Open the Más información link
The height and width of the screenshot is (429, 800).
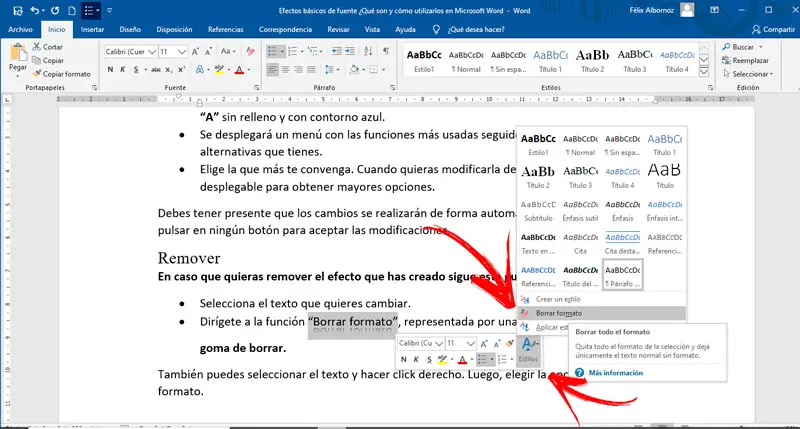(x=615, y=373)
